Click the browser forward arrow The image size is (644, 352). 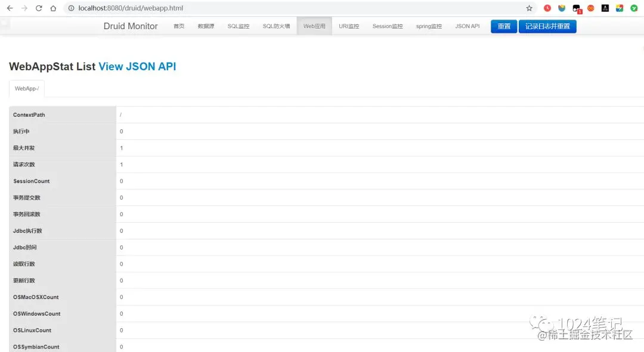click(x=24, y=8)
